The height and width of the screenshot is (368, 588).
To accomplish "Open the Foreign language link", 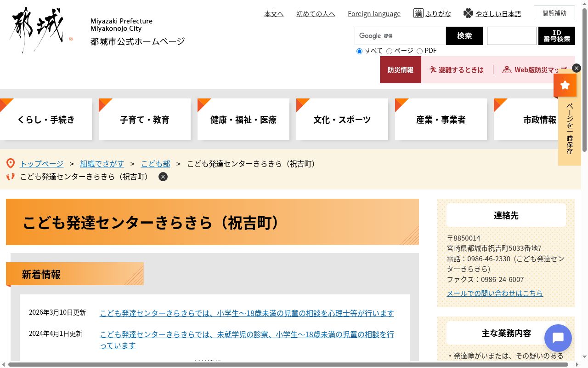I will [374, 14].
